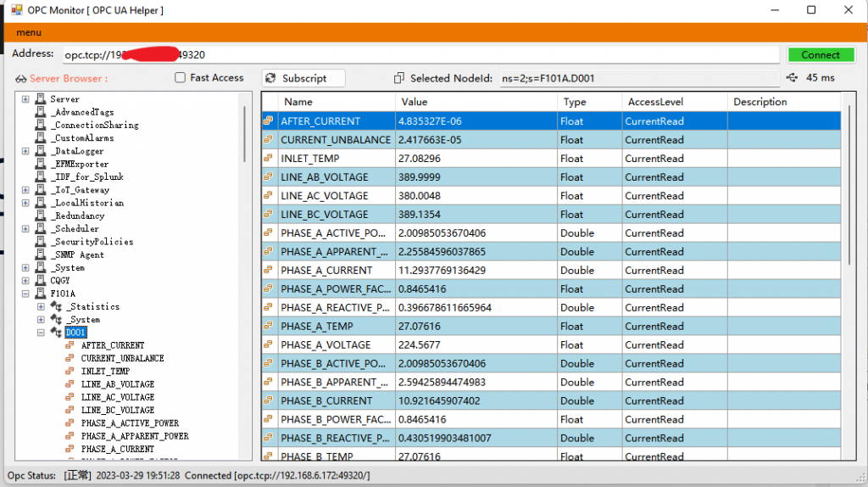The image size is (868, 487).
Task: Click the Subscript button
Action: (x=303, y=78)
